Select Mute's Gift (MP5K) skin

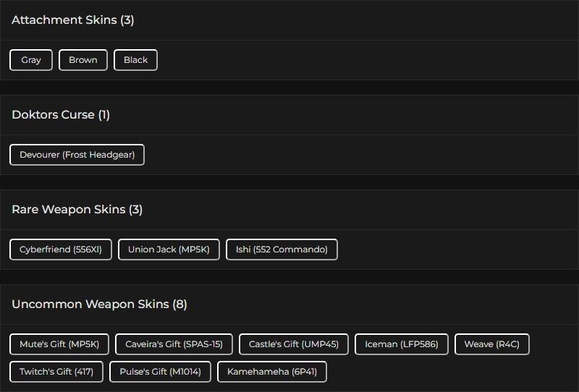point(59,344)
